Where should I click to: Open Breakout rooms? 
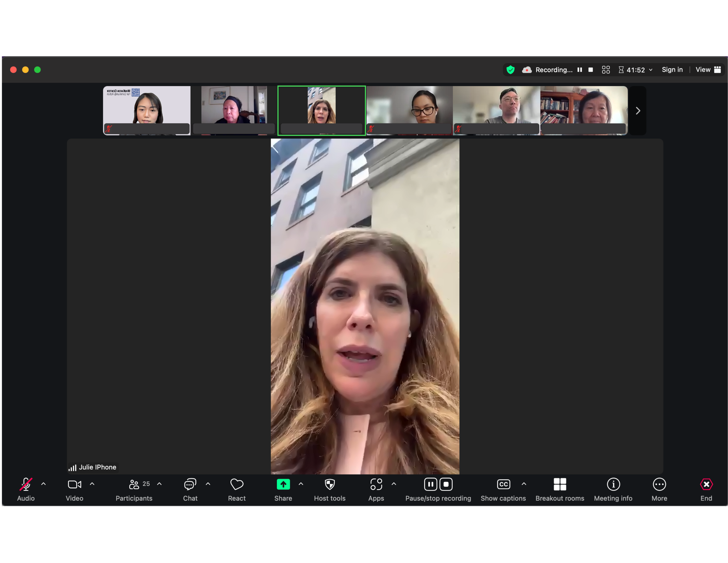pos(560,485)
